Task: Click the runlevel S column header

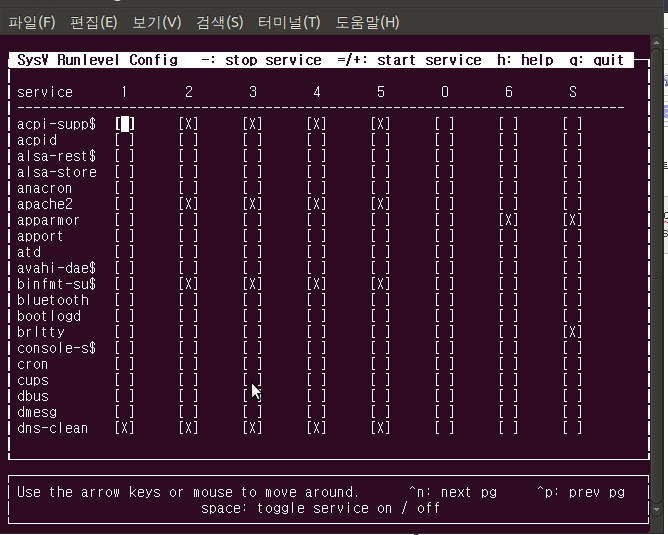Action: point(573,92)
